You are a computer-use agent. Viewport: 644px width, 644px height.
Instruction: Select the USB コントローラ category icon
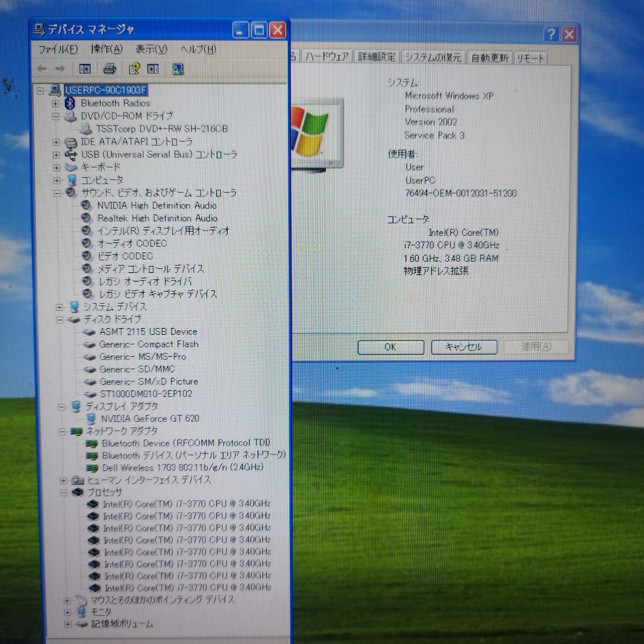[x=70, y=155]
